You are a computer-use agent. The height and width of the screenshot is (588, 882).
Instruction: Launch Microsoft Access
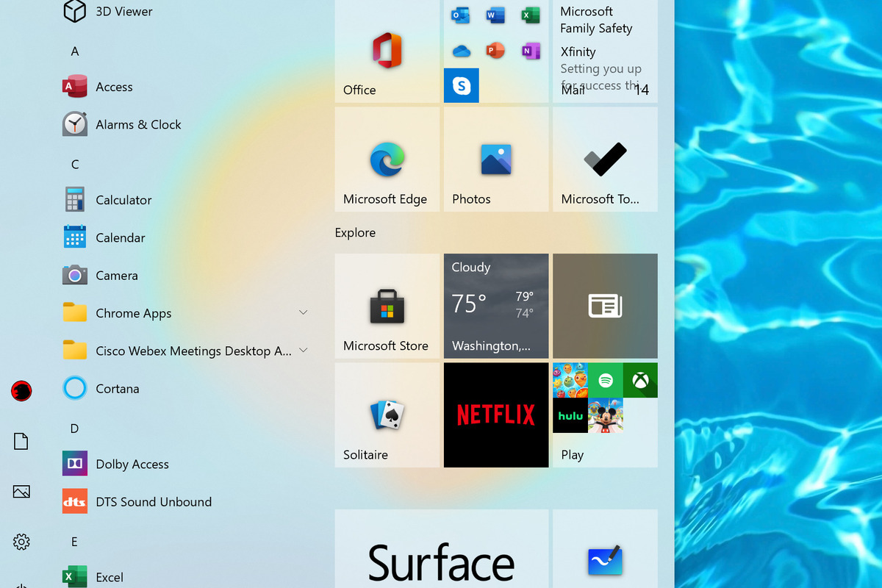(x=114, y=86)
